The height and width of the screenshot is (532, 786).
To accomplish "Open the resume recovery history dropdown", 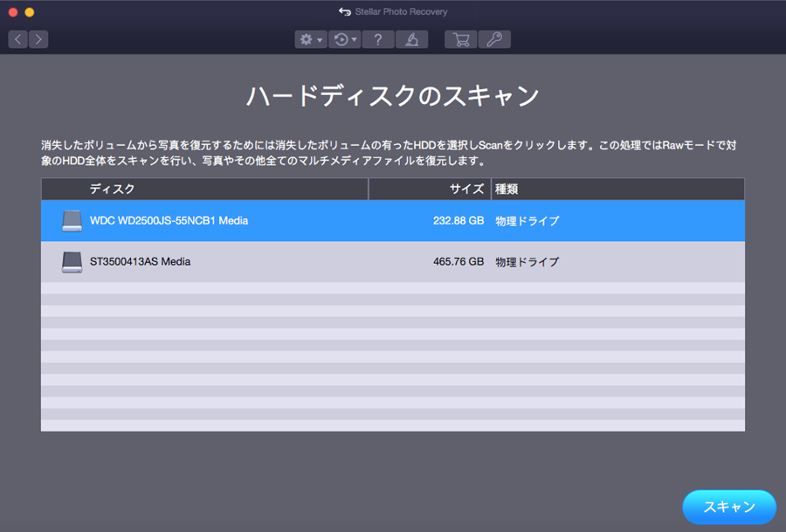I will coord(345,39).
